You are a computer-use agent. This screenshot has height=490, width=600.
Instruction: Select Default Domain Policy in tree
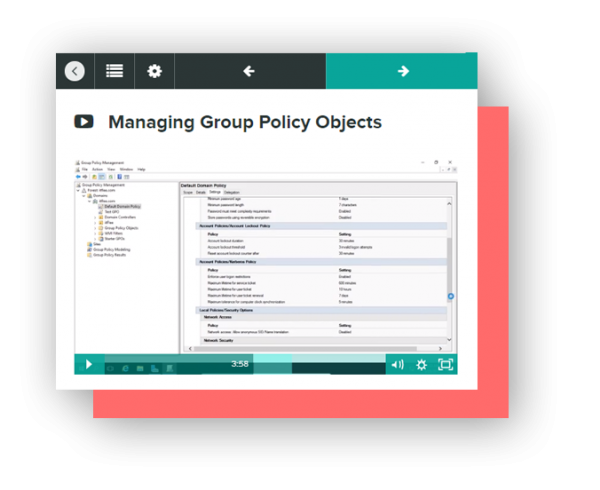(121, 206)
